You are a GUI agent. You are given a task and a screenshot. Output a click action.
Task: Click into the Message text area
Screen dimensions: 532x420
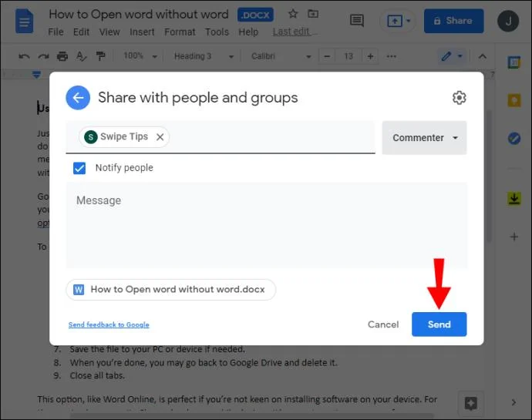pos(267,225)
